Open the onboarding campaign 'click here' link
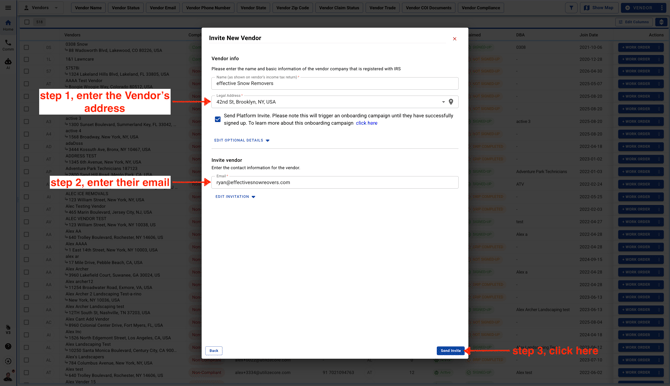This screenshot has width=670, height=386. [367, 123]
